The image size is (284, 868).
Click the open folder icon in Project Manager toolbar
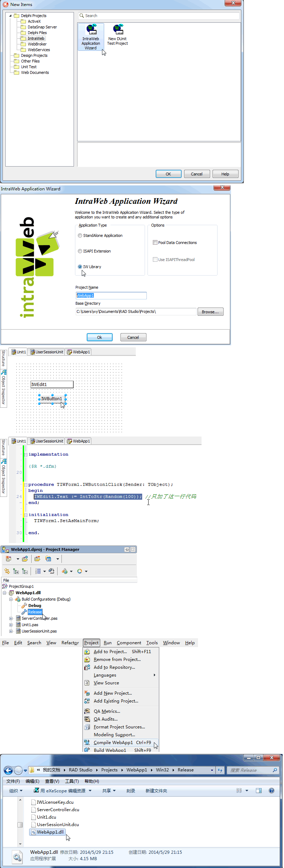click(37, 559)
